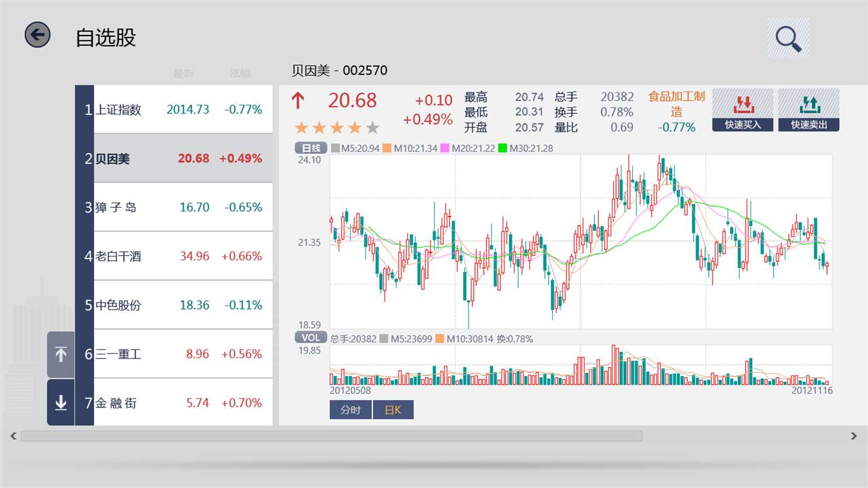868x488 pixels.
Task: Click the back arrow button
Action: tap(37, 35)
